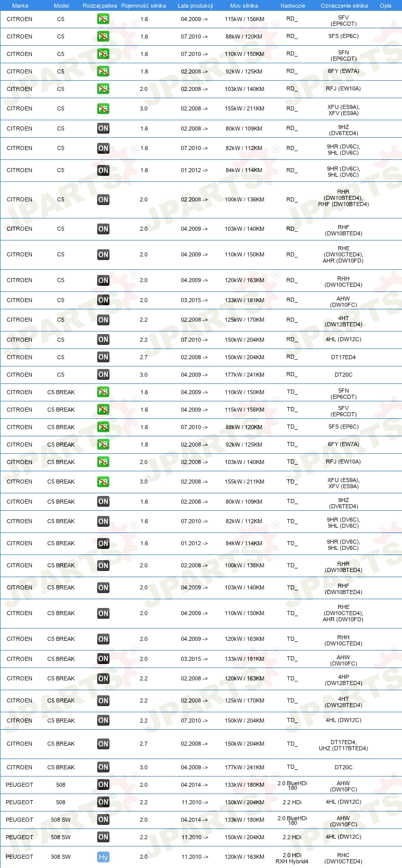This screenshot has height=868, width=402.
Task: Click the Rodzaj paliwa column header
Action: tap(100, 6)
